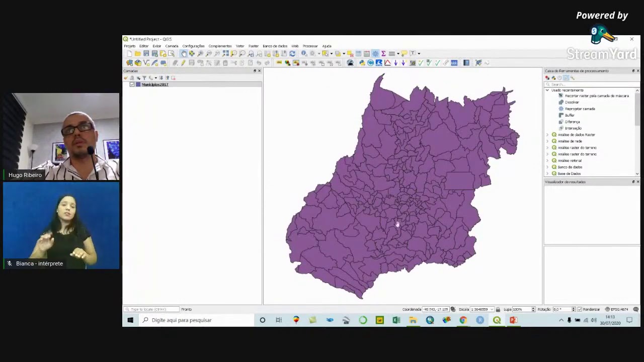644x362 pixels.
Task: Click the Rotação value field
Action: [x=563, y=309]
